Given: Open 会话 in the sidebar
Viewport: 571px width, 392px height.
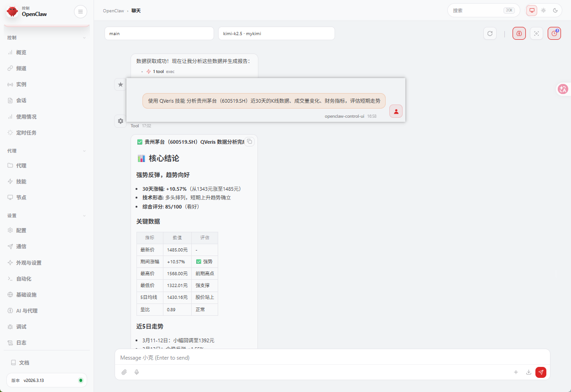Looking at the screenshot, I should click(x=47, y=100).
